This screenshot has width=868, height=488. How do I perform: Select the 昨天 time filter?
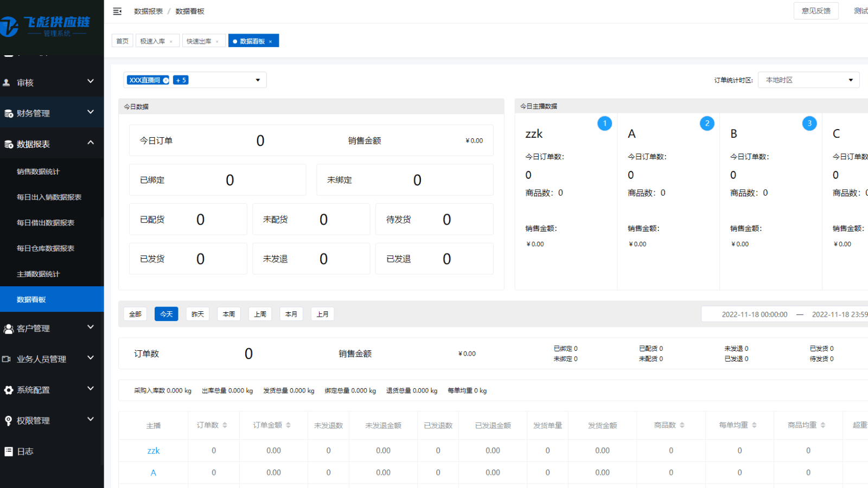tap(197, 313)
